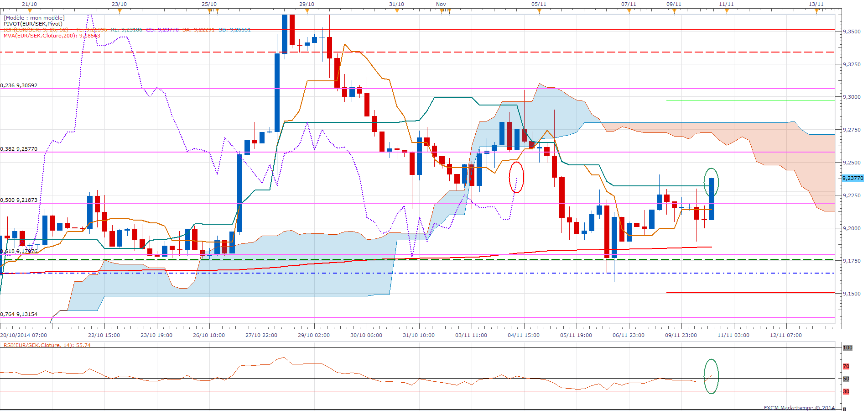Select the PIVOT(EUR/SEK,Pivot) indicator label
The image size is (868, 411).
click(33, 24)
